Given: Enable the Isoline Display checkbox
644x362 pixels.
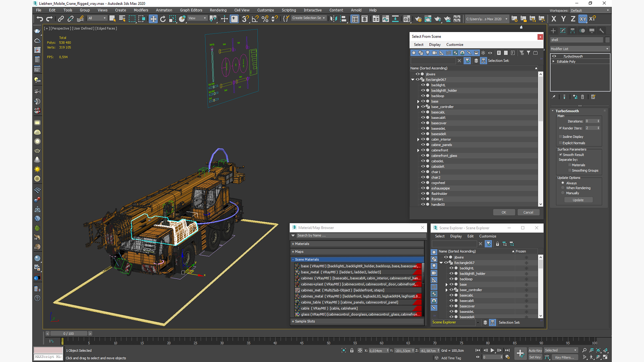Looking at the screenshot, I should tap(560, 137).
